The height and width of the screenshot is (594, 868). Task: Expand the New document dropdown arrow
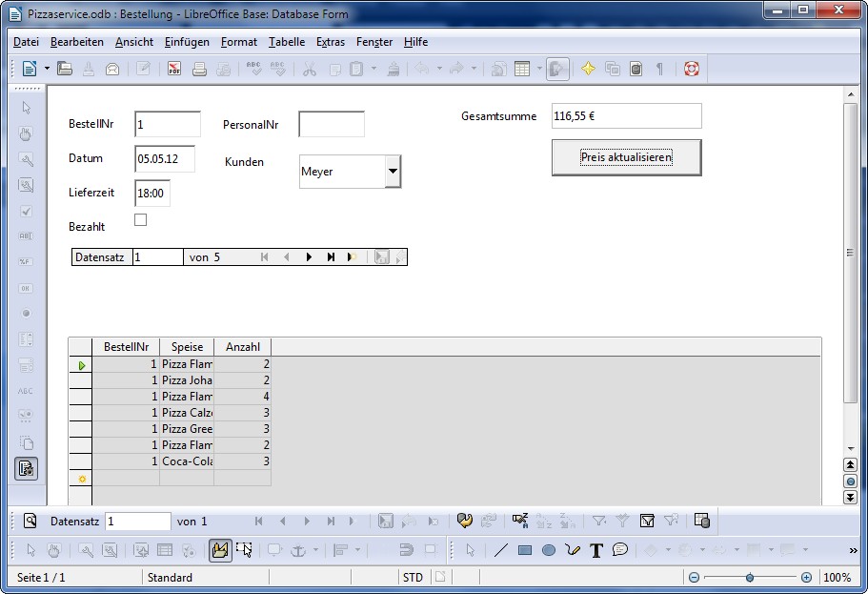47,69
